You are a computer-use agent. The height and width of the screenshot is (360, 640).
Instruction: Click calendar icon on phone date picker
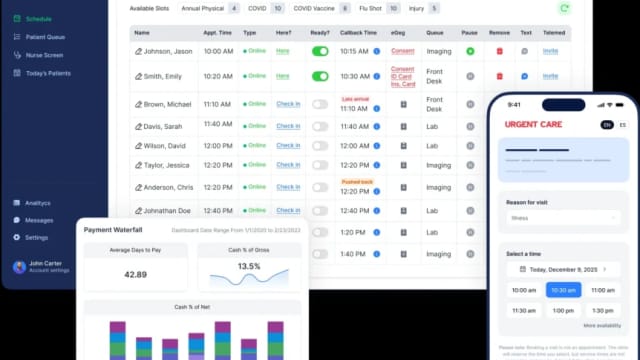[x=522, y=269]
